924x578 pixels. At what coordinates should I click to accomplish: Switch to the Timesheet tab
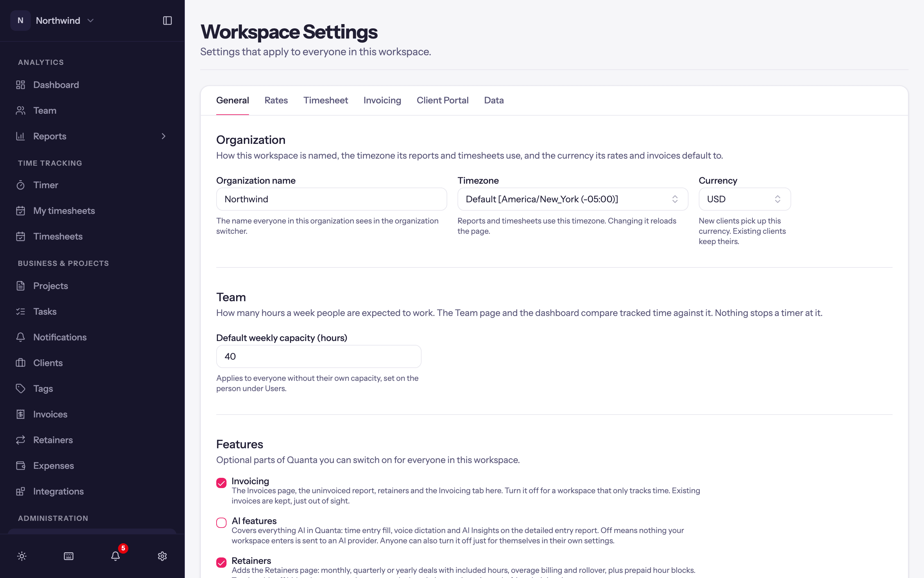click(325, 100)
